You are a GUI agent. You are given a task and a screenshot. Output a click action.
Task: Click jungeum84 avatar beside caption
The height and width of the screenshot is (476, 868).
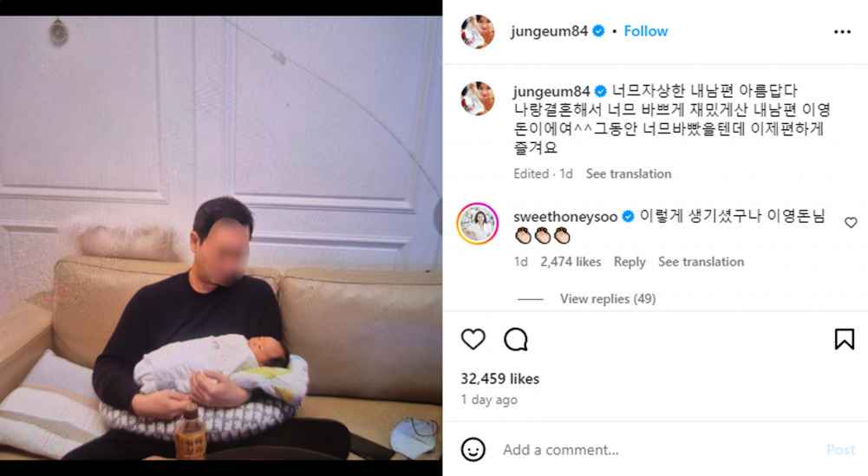click(478, 99)
